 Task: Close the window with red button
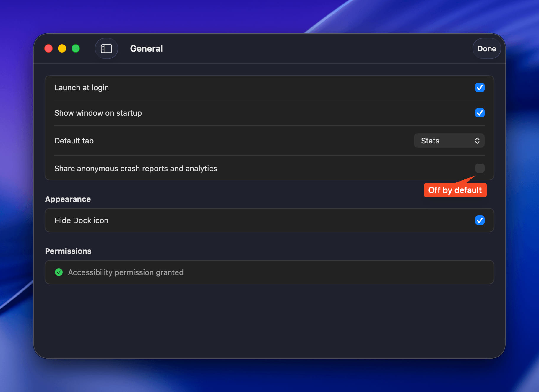tap(48, 48)
